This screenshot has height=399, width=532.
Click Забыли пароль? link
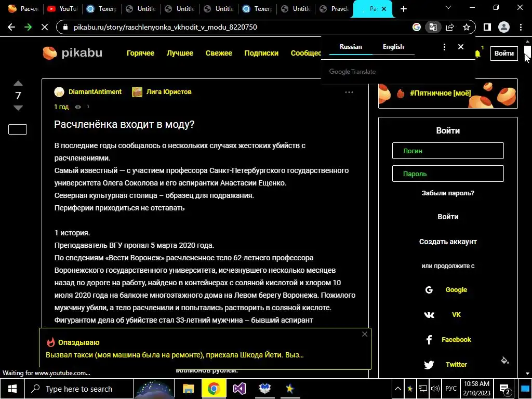tap(448, 193)
